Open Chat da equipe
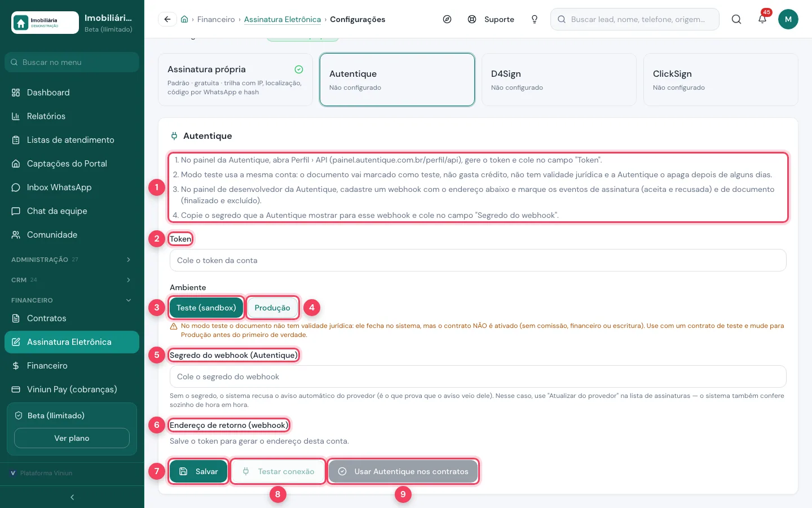Screen dimensions: 812x508 click(72, 211)
